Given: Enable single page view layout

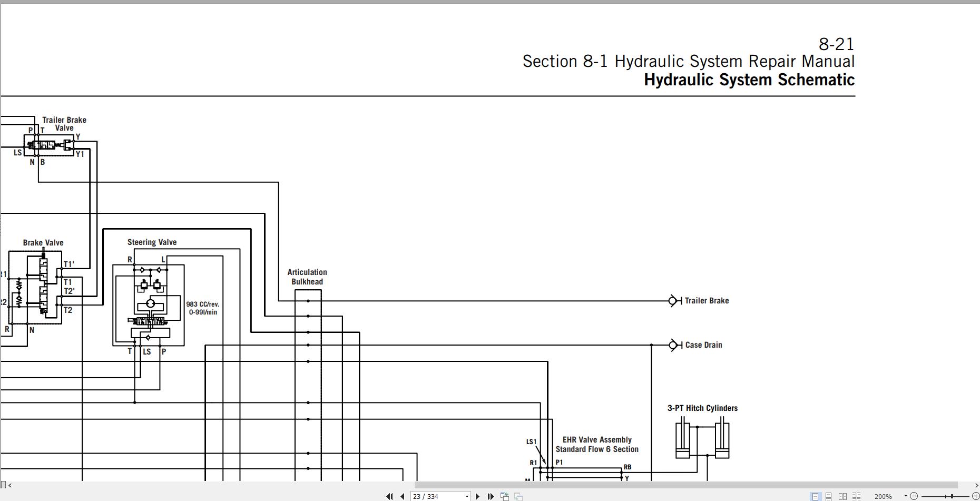Looking at the screenshot, I should [x=815, y=496].
